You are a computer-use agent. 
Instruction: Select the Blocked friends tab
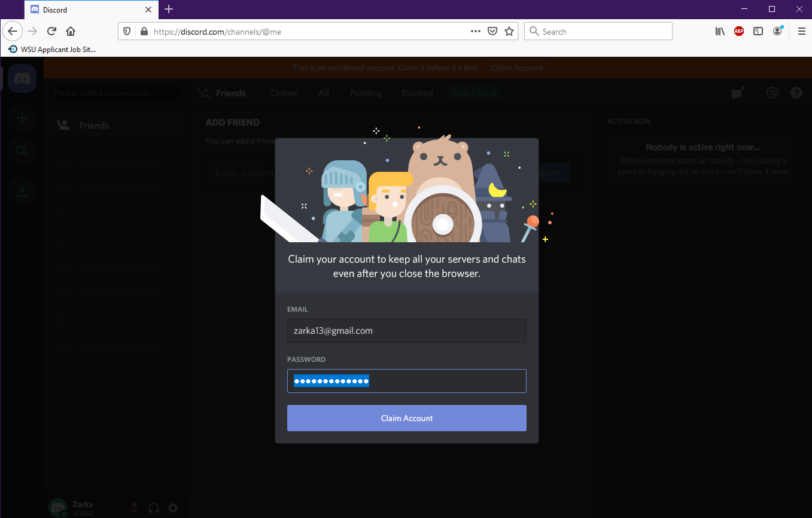coord(416,93)
